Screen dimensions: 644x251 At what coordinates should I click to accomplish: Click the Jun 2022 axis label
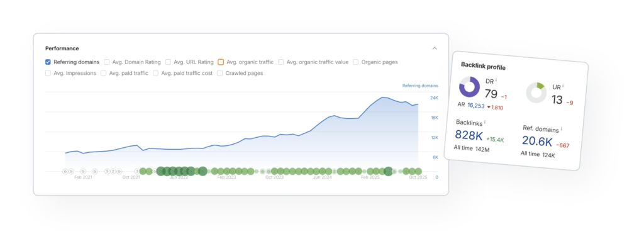(x=179, y=177)
